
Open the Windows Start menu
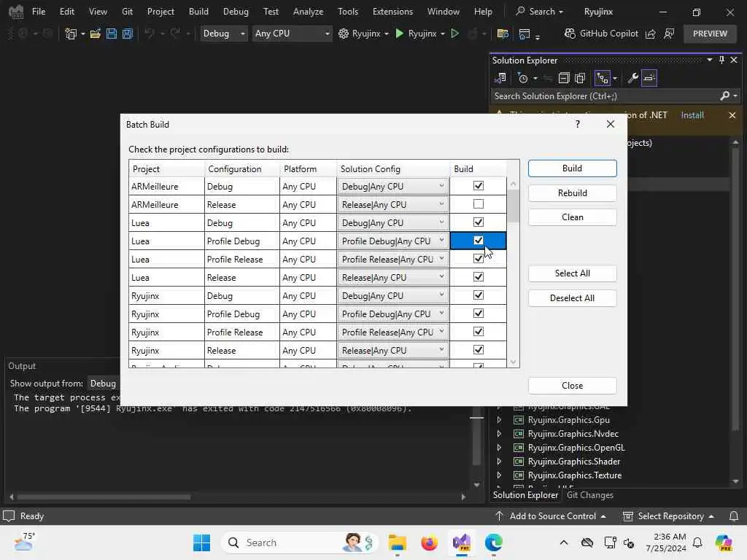(x=201, y=542)
